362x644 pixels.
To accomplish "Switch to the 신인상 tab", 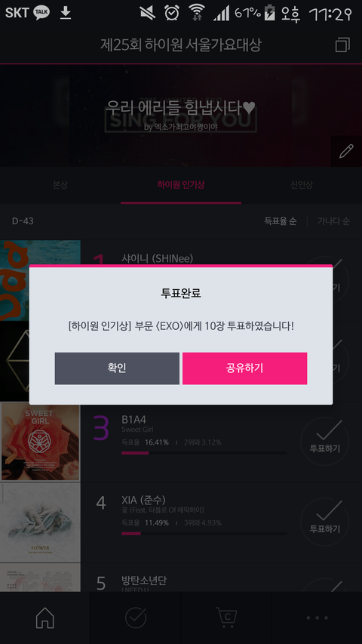I will [x=302, y=185].
